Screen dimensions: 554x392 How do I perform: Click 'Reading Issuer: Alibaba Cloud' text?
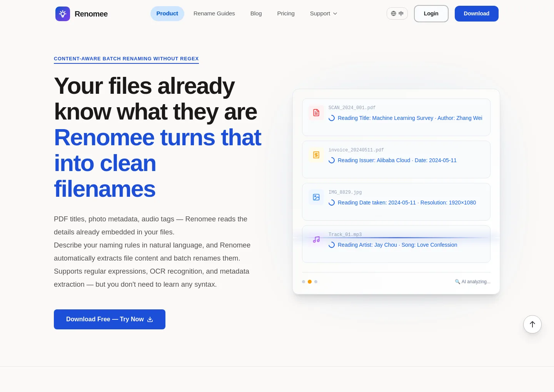[374, 160]
